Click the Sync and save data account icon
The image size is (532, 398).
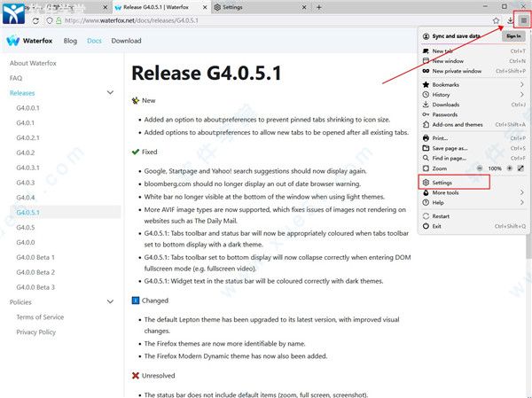tap(426, 36)
